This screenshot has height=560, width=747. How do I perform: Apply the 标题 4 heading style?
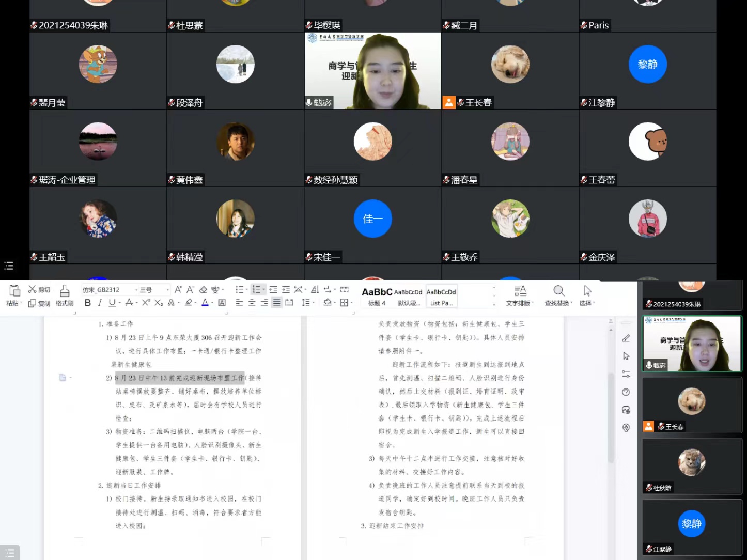click(x=377, y=297)
